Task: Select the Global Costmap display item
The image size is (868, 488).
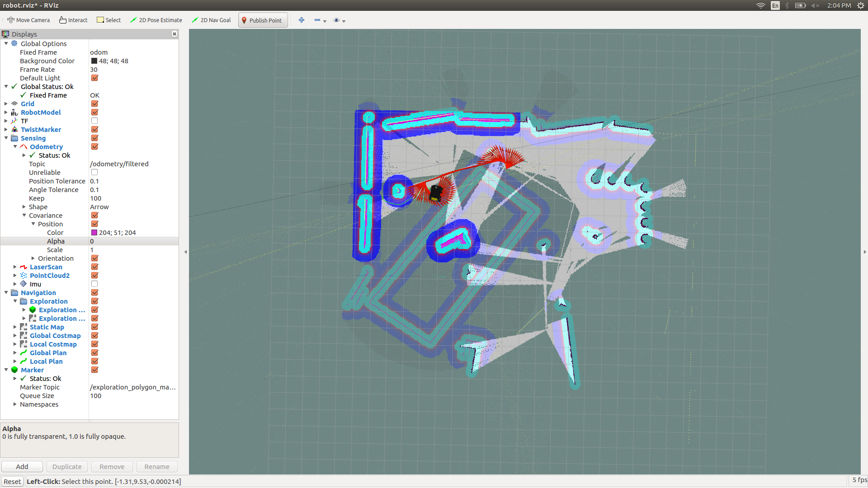Action: click(x=55, y=336)
